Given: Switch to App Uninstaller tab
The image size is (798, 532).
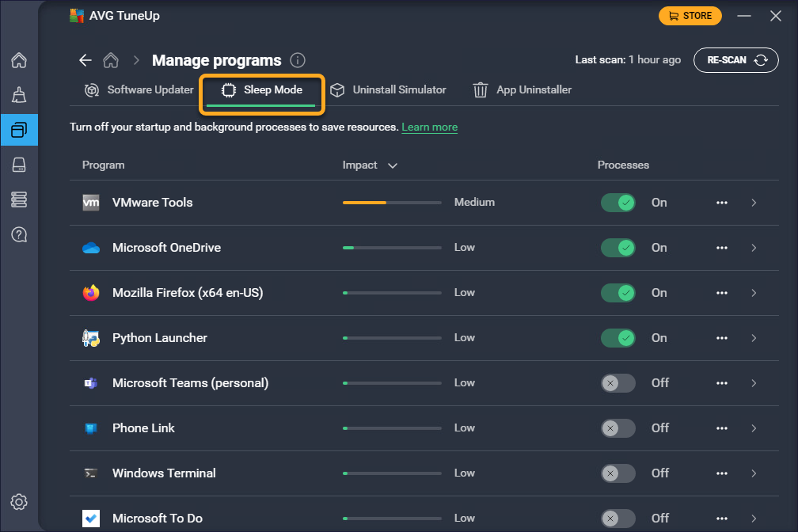Looking at the screenshot, I should [522, 90].
